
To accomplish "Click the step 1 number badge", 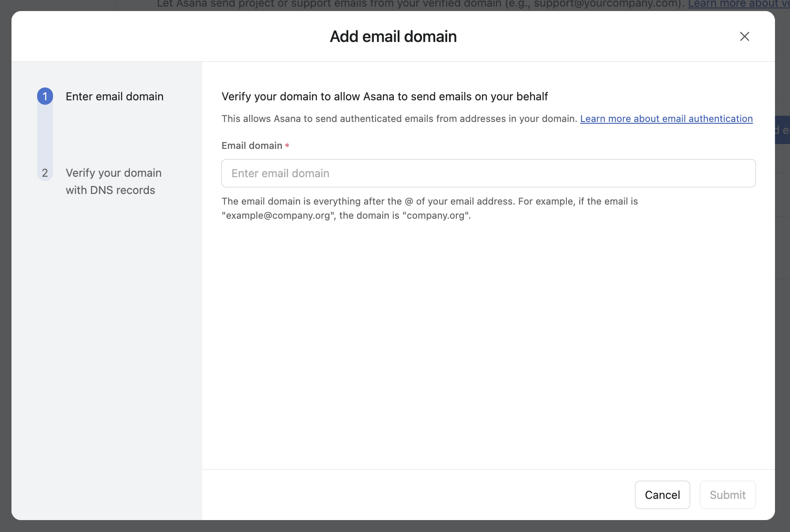I will coord(45,96).
